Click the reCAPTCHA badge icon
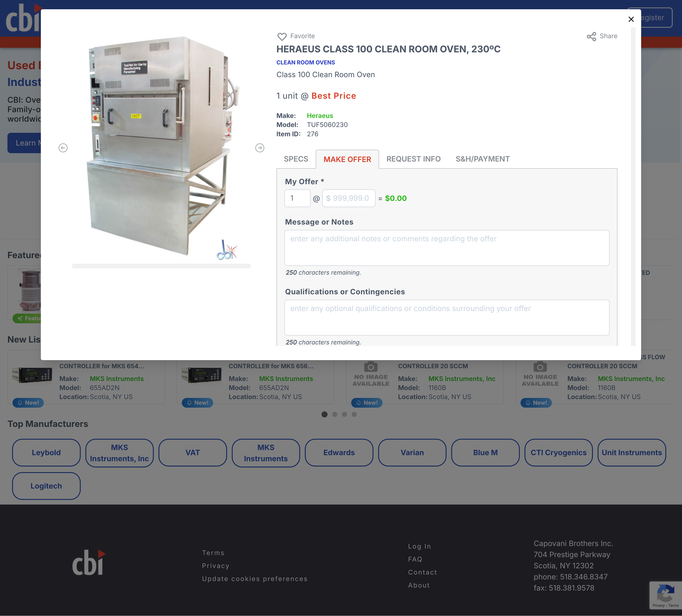This screenshot has width=682, height=616. [665, 593]
